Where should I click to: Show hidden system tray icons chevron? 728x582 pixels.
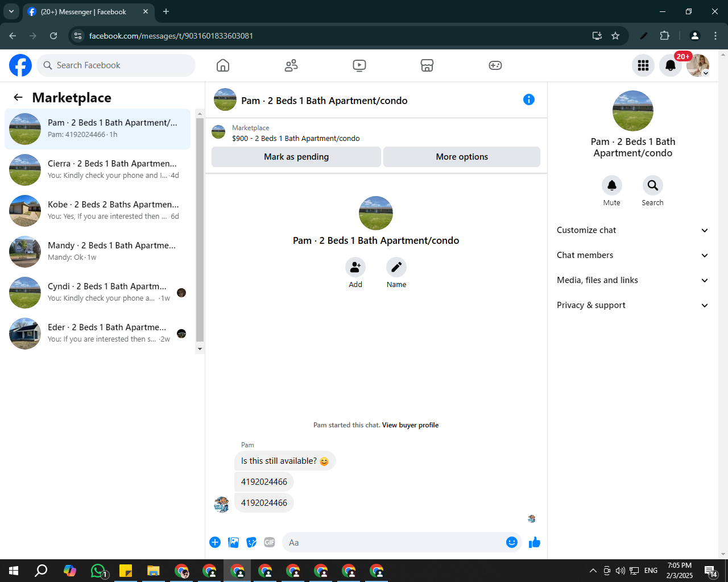593,571
